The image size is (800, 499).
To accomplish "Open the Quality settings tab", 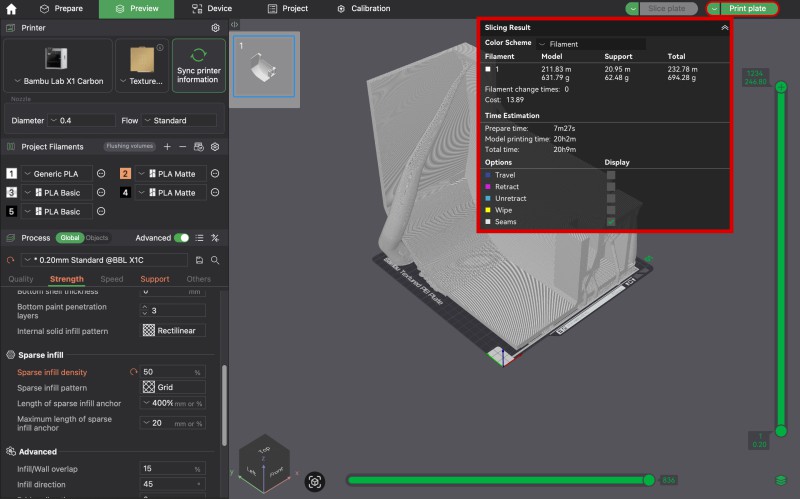I will click(21, 279).
